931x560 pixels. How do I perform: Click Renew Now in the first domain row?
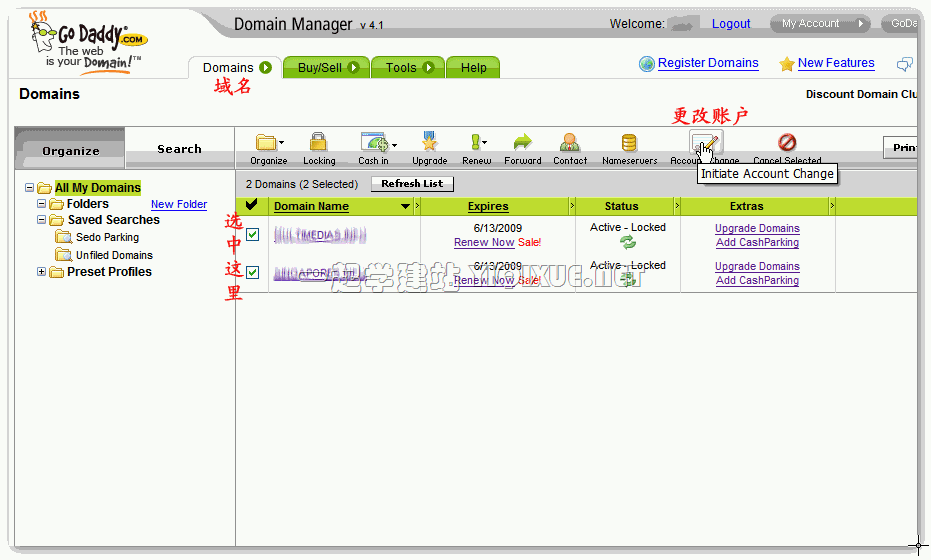coord(484,242)
